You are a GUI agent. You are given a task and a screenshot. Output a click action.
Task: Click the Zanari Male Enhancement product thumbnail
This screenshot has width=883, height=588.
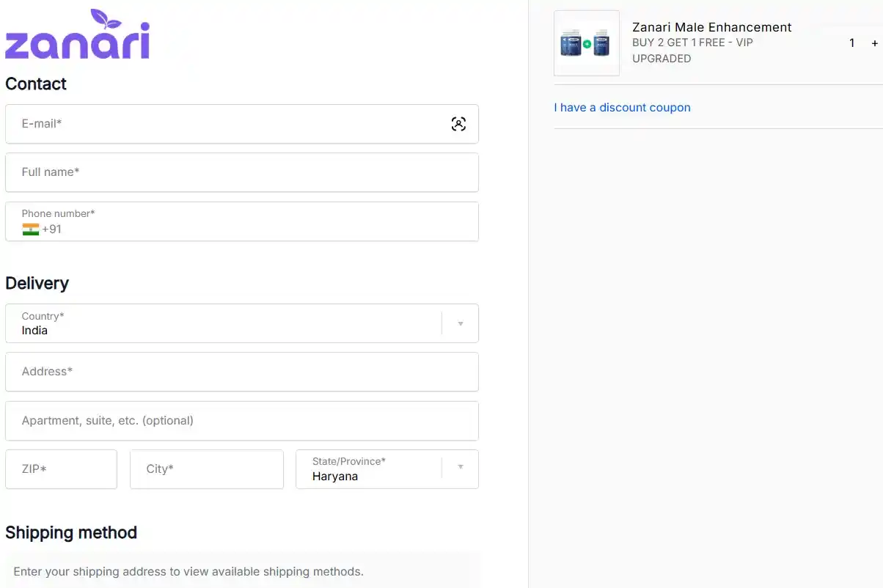click(586, 43)
